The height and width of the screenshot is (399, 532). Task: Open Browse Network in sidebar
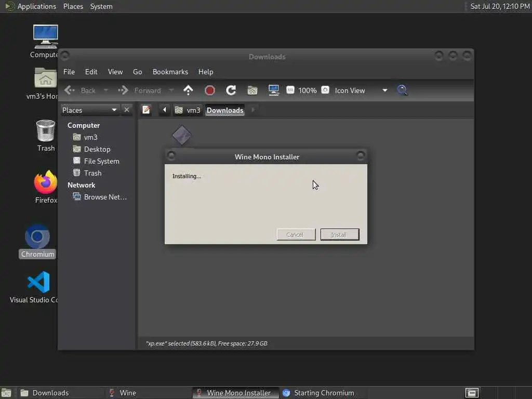coord(100,197)
